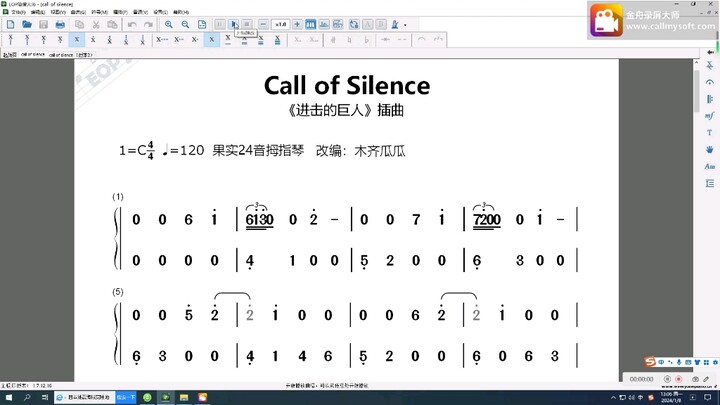This screenshot has width=720, height=405.
Task: Select the sixty-fourth note quadruple underline X
Action: click(x=277, y=39)
